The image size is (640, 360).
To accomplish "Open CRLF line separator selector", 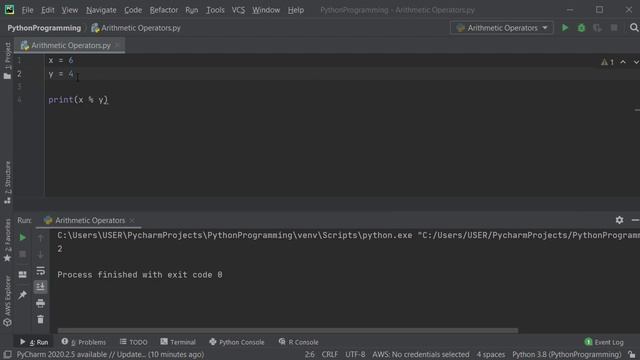I will (x=329, y=354).
